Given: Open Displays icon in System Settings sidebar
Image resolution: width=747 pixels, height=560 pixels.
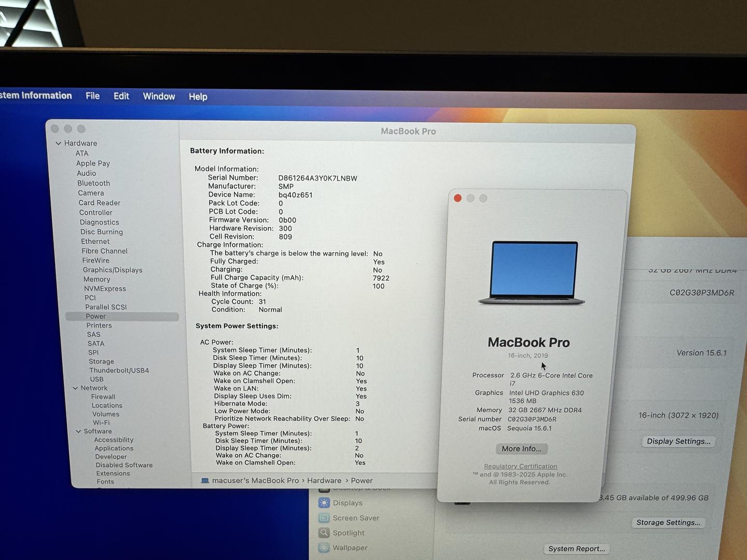Looking at the screenshot, I should pos(324,502).
